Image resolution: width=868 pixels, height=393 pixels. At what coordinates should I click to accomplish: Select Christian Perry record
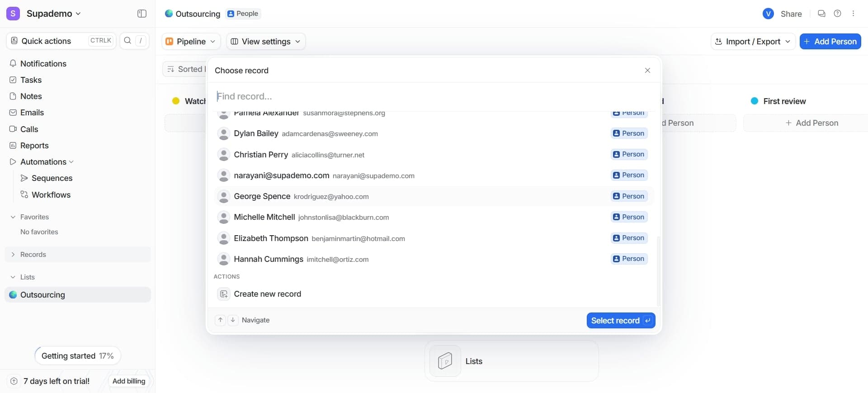pyautogui.click(x=434, y=154)
